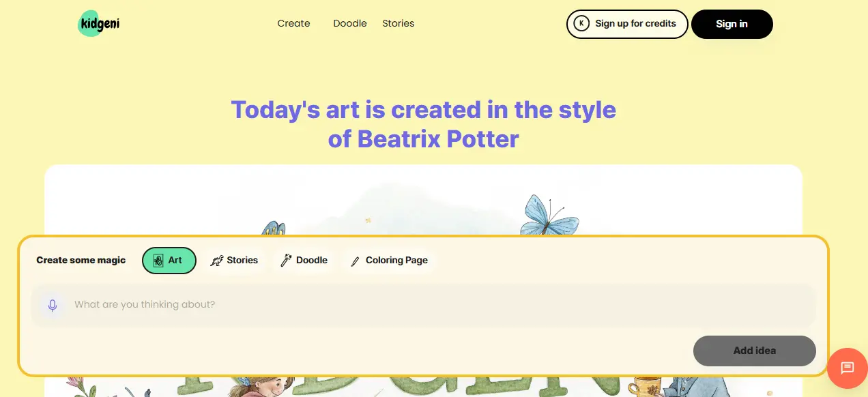Select the Coloring Page tab
The height and width of the screenshot is (397, 868).
(x=389, y=261)
